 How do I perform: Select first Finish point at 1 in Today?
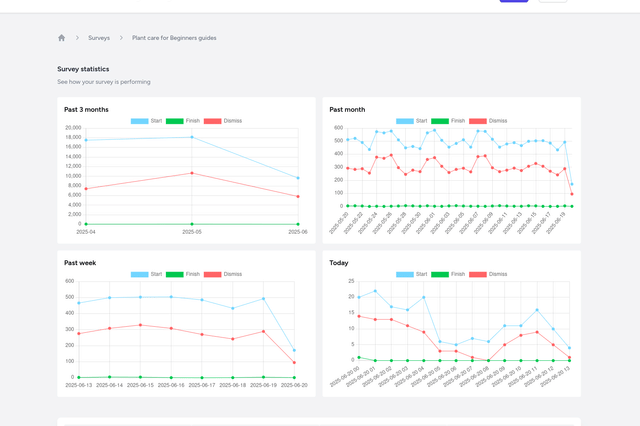coord(359,357)
